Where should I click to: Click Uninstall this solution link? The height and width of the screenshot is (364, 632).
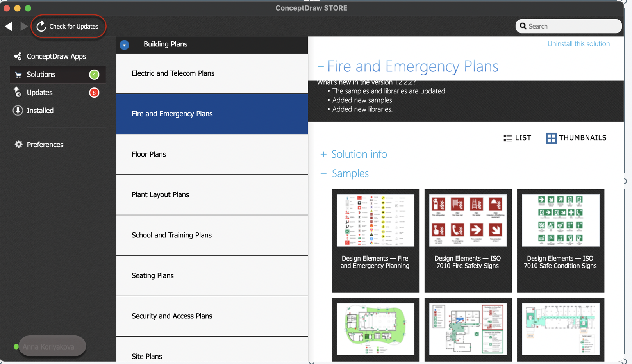click(x=578, y=44)
